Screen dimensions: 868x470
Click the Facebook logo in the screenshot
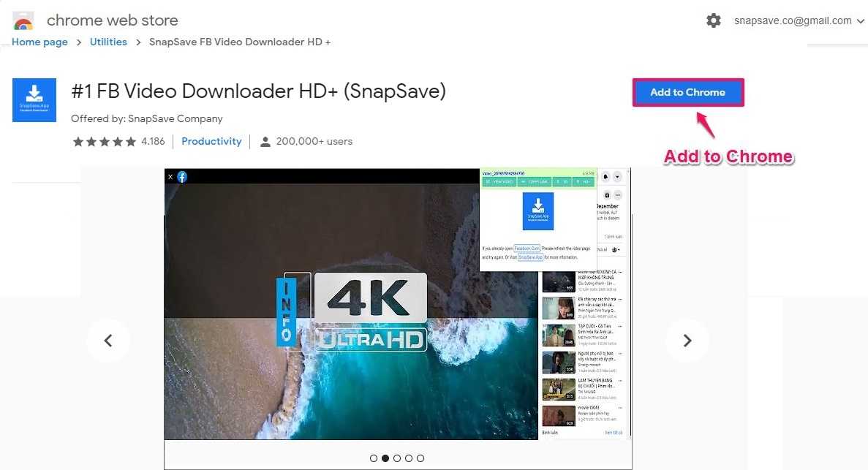coord(182,177)
